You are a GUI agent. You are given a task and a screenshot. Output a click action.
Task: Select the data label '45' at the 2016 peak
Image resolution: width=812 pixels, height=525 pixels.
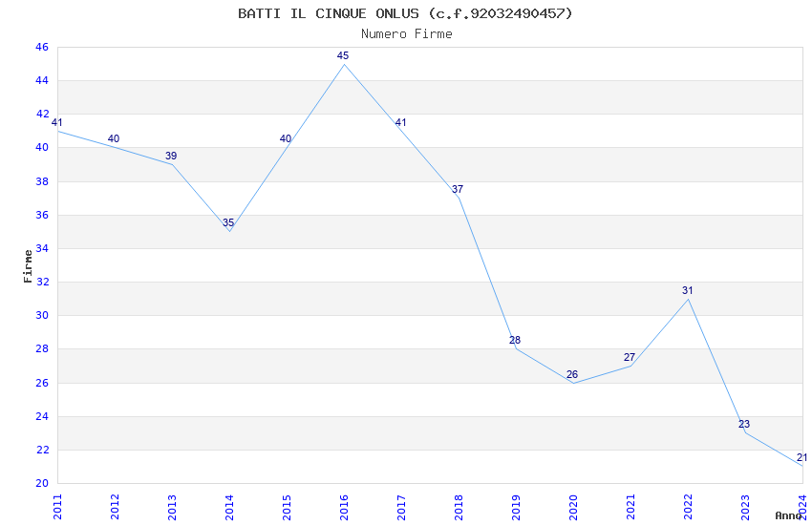pyautogui.click(x=343, y=55)
